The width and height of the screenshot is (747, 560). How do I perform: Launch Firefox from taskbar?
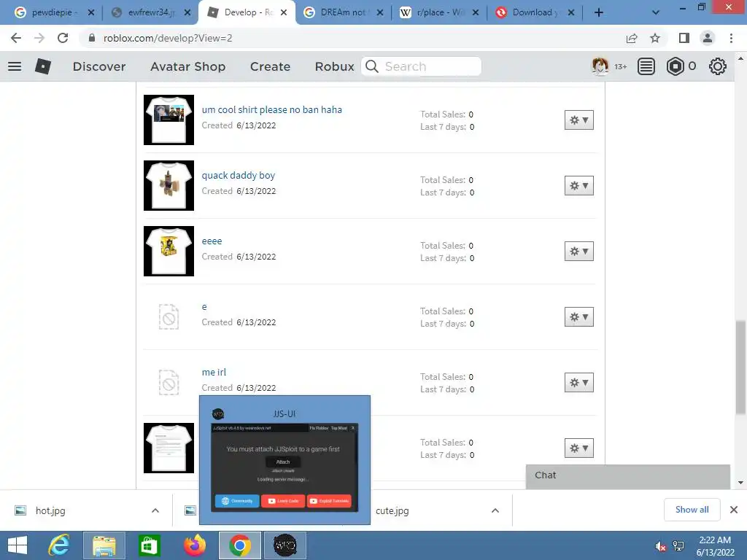194,545
